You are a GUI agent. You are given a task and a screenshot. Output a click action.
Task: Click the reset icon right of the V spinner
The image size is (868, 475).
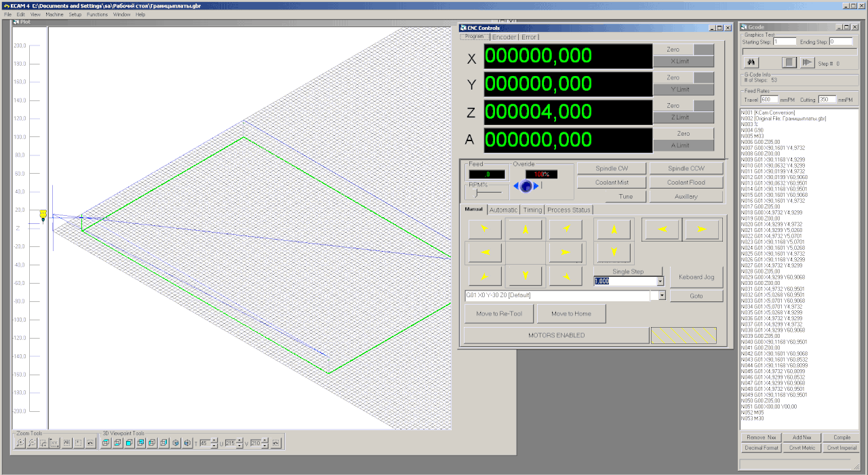pos(275,443)
